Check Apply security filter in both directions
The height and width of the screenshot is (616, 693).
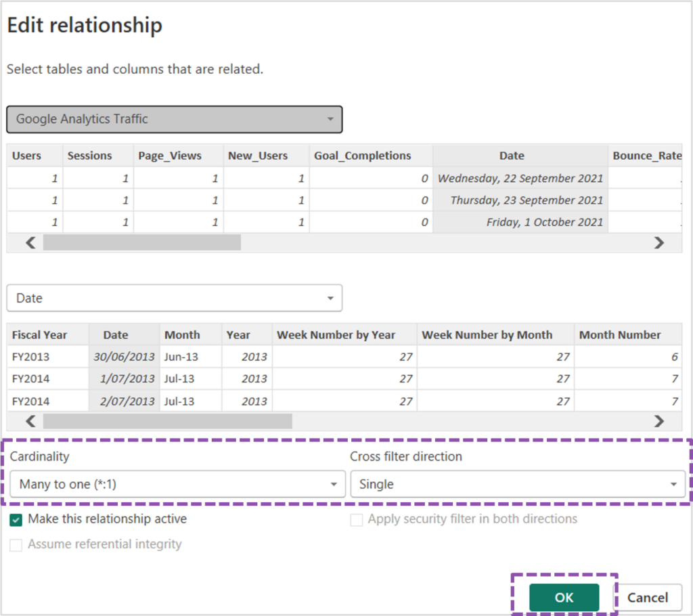[356, 520]
